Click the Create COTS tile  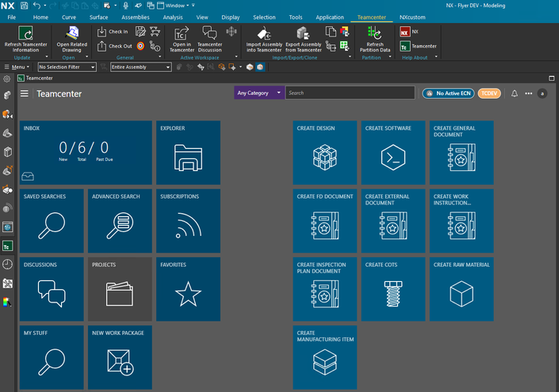point(393,289)
